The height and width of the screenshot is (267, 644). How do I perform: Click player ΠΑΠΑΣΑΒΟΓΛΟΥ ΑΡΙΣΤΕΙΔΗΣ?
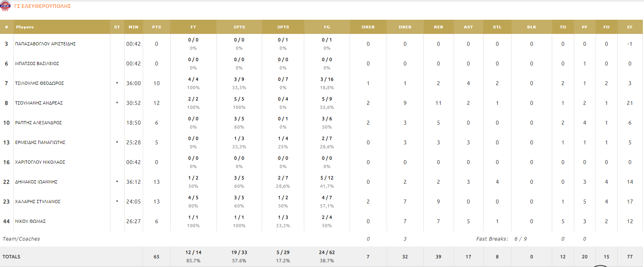coord(45,44)
